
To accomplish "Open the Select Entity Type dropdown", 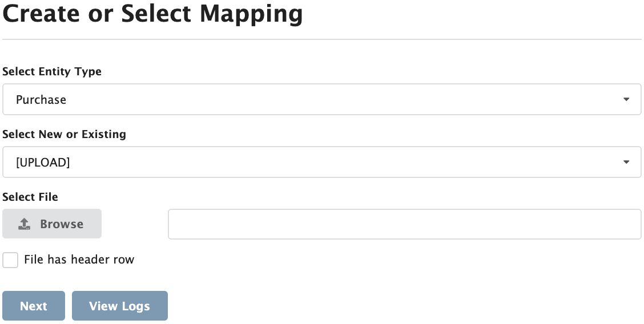I will click(321, 100).
